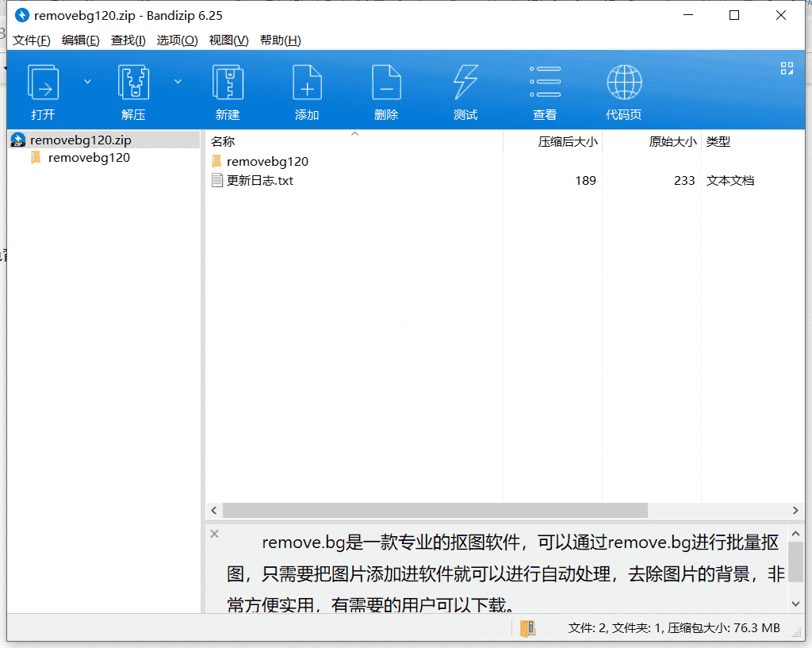Click the horizontal scrollbar right arrow

(795, 510)
